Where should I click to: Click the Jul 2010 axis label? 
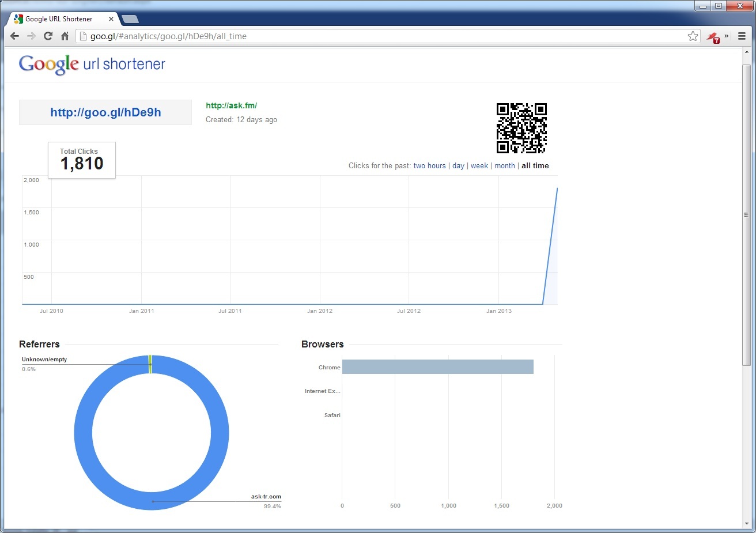(x=51, y=311)
